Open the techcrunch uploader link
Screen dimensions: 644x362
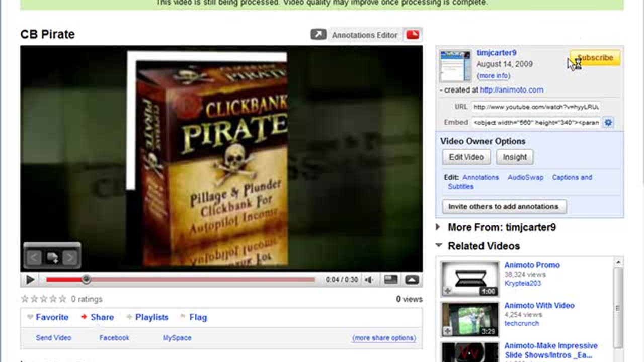[522, 324]
